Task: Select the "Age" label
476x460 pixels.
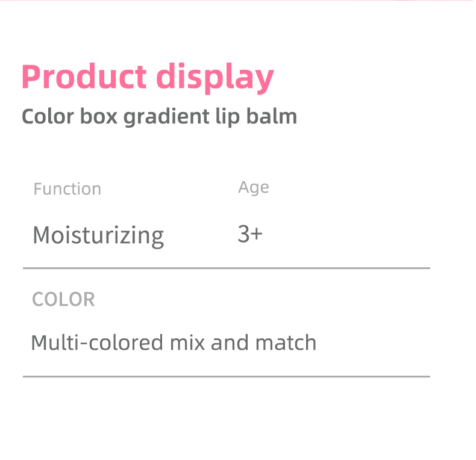Action: pyautogui.click(x=253, y=188)
